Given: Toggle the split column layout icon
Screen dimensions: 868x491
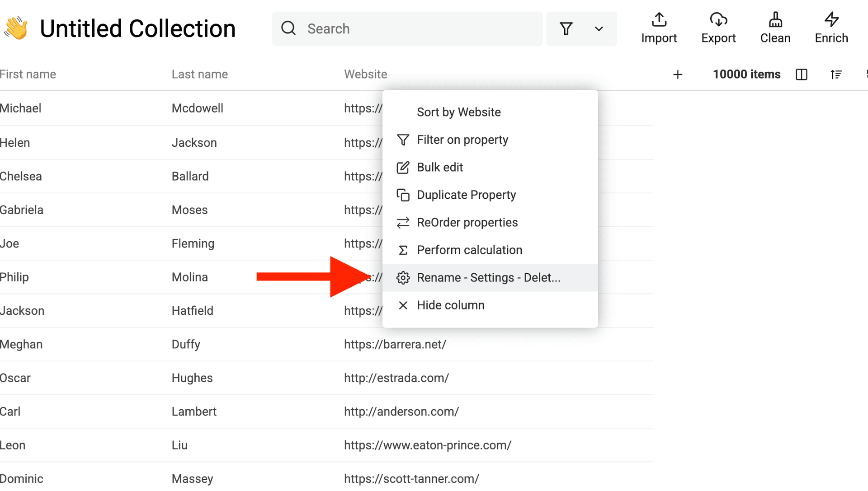Looking at the screenshot, I should point(801,74).
